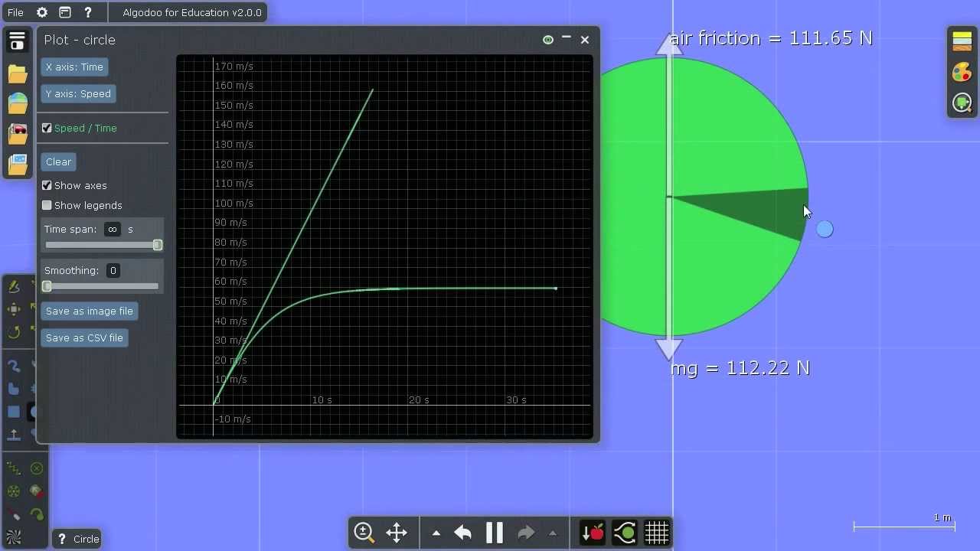Select the Plane tool

pyautogui.click(x=14, y=435)
